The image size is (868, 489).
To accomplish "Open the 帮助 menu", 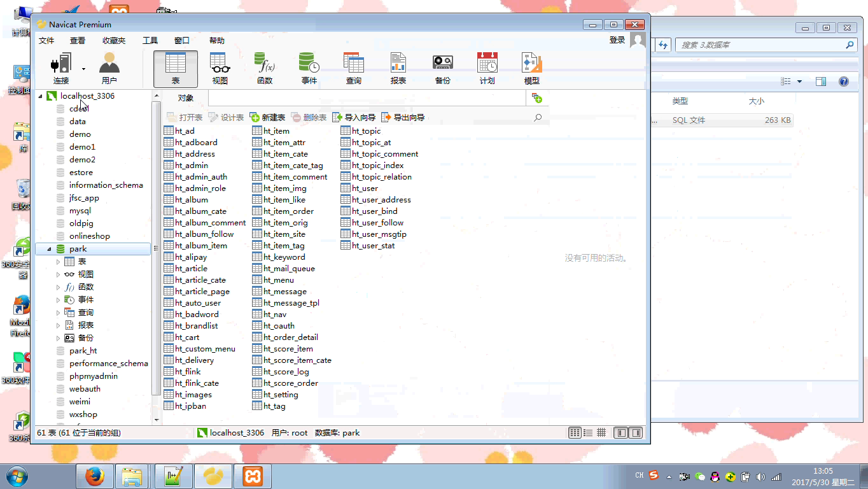I will tap(217, 41).
